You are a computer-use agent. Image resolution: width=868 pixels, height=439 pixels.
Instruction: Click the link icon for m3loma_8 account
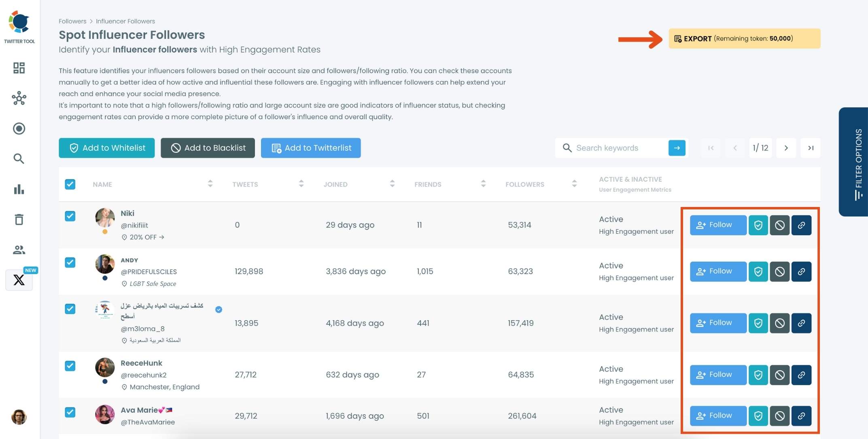[x=801, y=323]
